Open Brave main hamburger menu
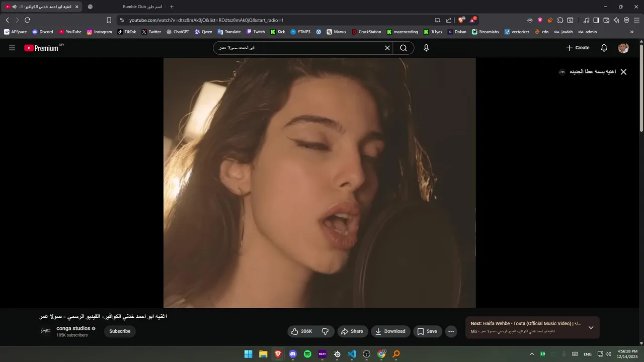Image resolution: width=644 pixels, height=362 pixels. (636, 20)
